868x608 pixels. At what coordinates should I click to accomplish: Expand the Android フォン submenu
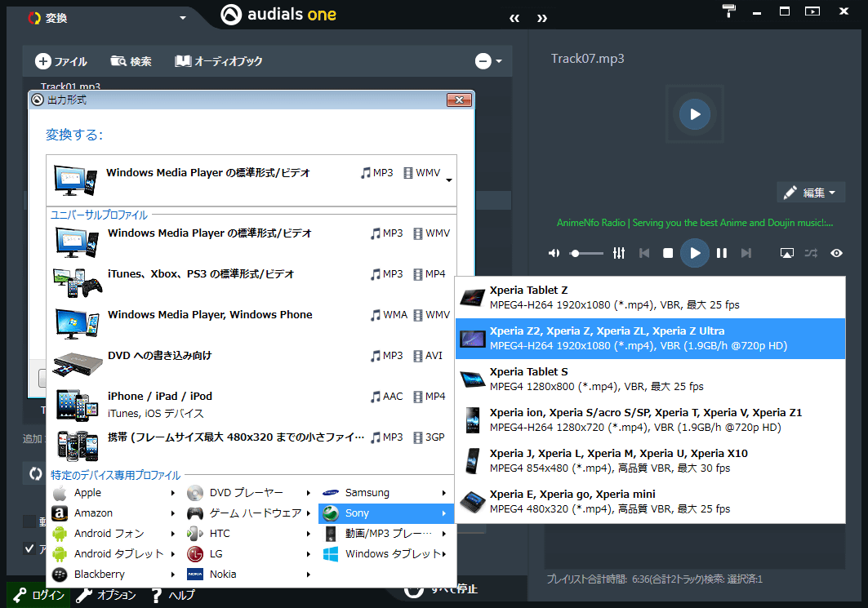click(x=115, y=533)
